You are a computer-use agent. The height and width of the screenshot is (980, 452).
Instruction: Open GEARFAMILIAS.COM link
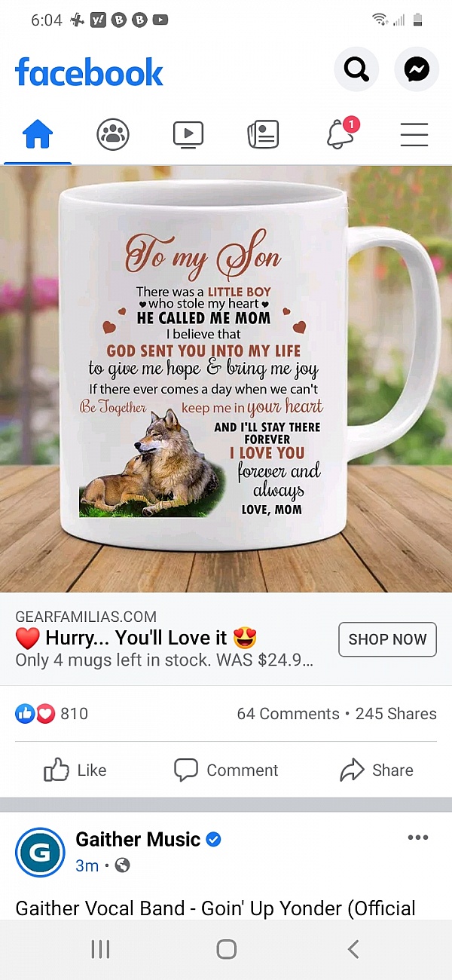(x=86, y=617)
